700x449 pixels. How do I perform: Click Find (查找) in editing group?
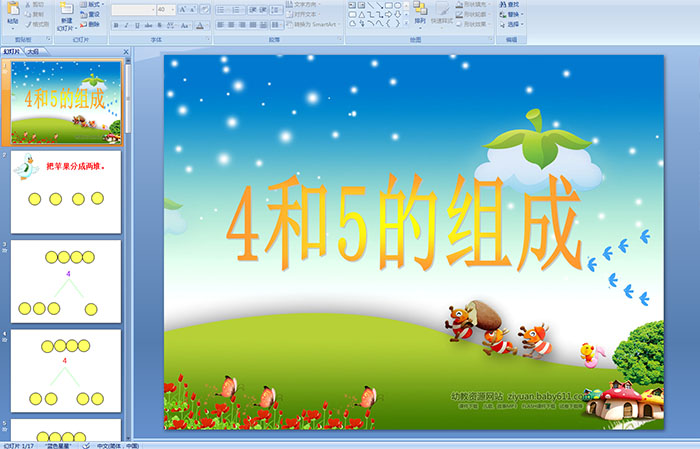pyautogui.click(x=510, y=4)
